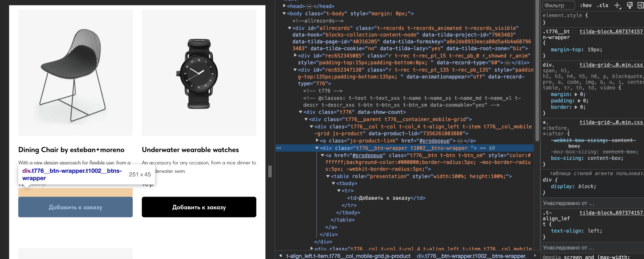Collapse the t776__parent div node
Image resolution: width=644 pixels, height=259 pixels.
point(306,119)
